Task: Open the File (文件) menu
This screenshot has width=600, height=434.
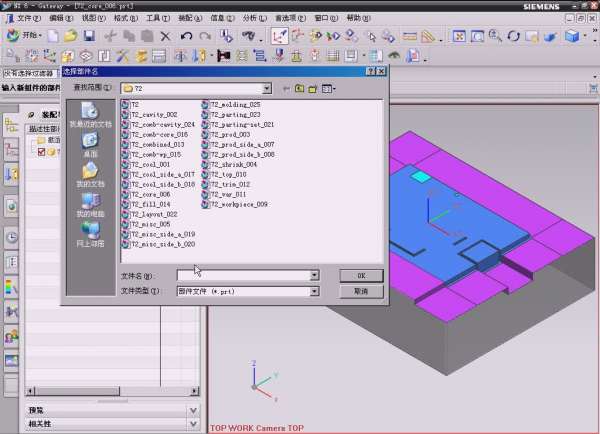Action: point(29,17)
